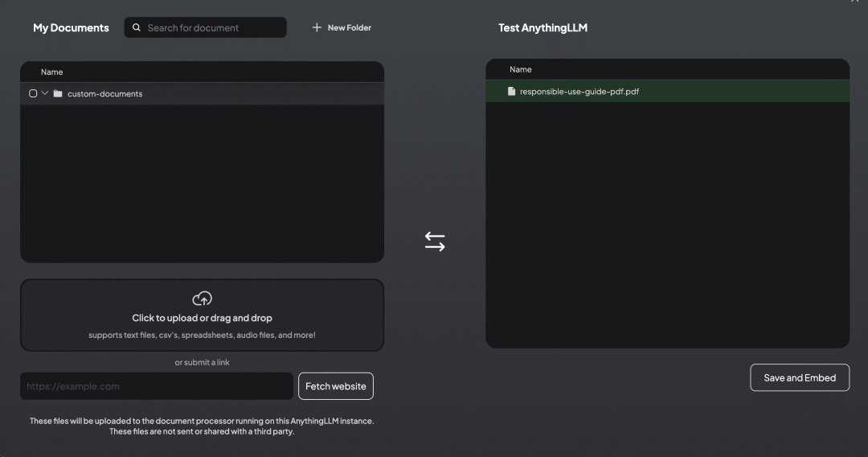868x457 pixels.
Task: Click the search magnifier icon
Action: tap(136, 27)
